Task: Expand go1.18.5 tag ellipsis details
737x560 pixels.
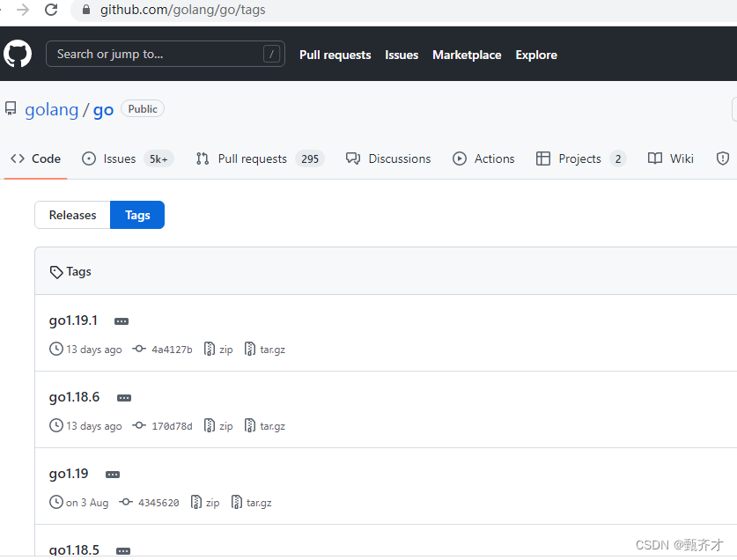Action: (x=123, y=550)
